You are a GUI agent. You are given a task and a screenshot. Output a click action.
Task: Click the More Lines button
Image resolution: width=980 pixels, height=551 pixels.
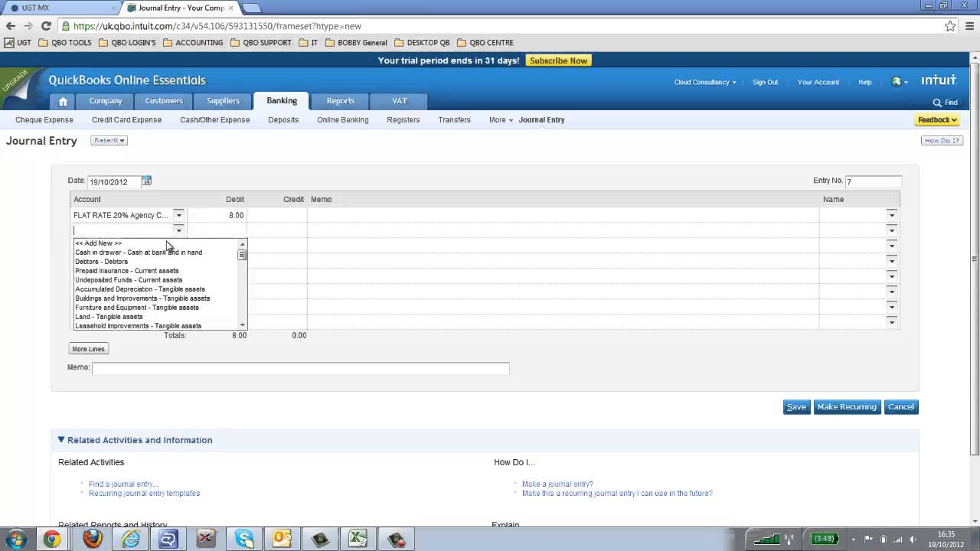(x=88, y=349)
